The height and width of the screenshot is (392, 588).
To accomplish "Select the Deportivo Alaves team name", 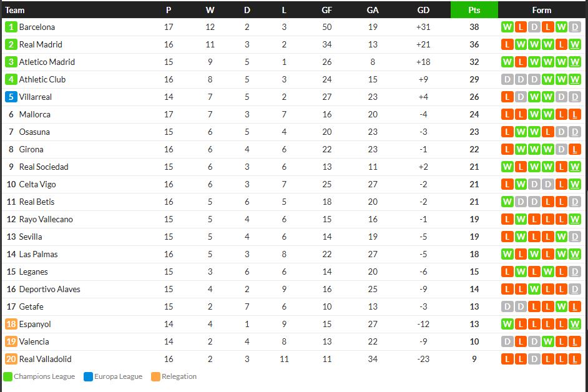I will coord(49,289).
